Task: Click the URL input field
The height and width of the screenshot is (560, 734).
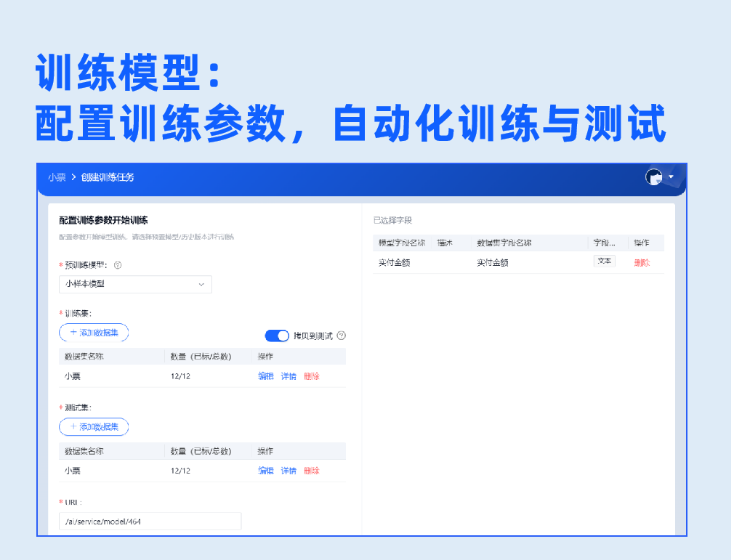Action: pos(150,522)
